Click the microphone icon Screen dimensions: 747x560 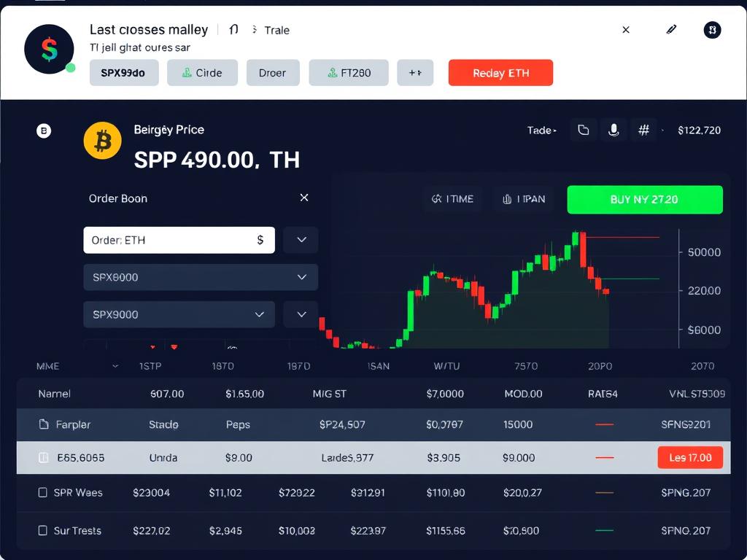coord(614,130)
